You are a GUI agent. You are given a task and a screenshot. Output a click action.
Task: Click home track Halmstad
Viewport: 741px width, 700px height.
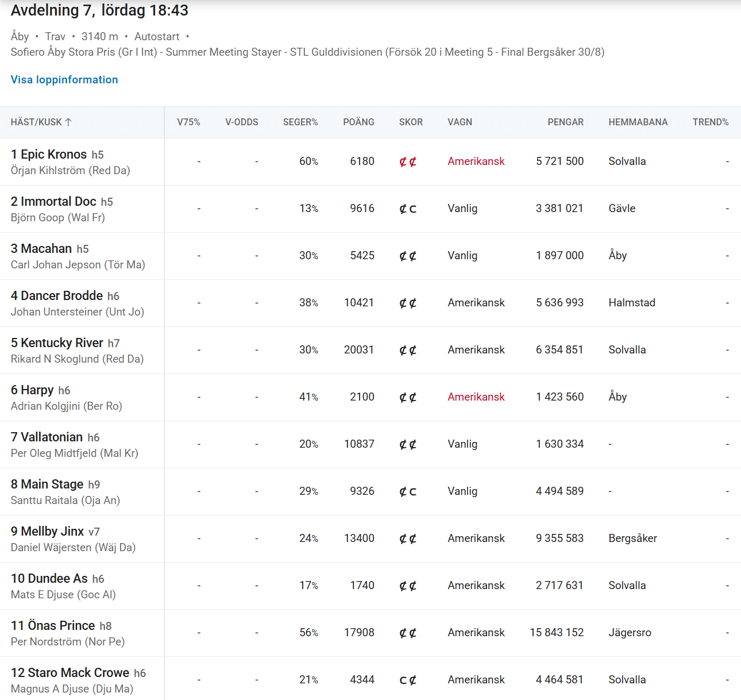632,303
